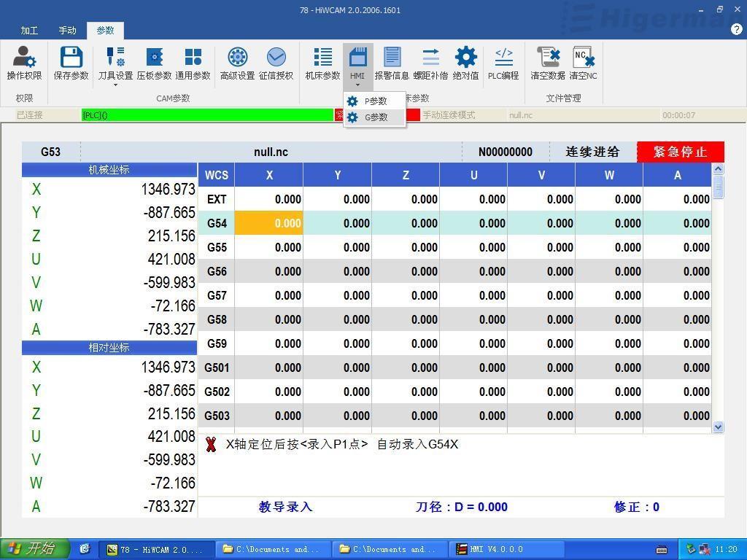Click the A column header

click(x=677, y=175)
